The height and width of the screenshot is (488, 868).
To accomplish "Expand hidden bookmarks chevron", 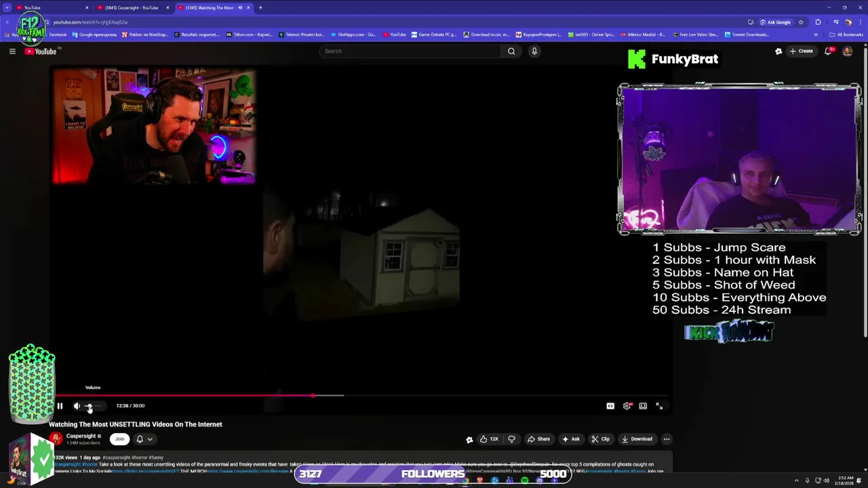I will (816, 35).
